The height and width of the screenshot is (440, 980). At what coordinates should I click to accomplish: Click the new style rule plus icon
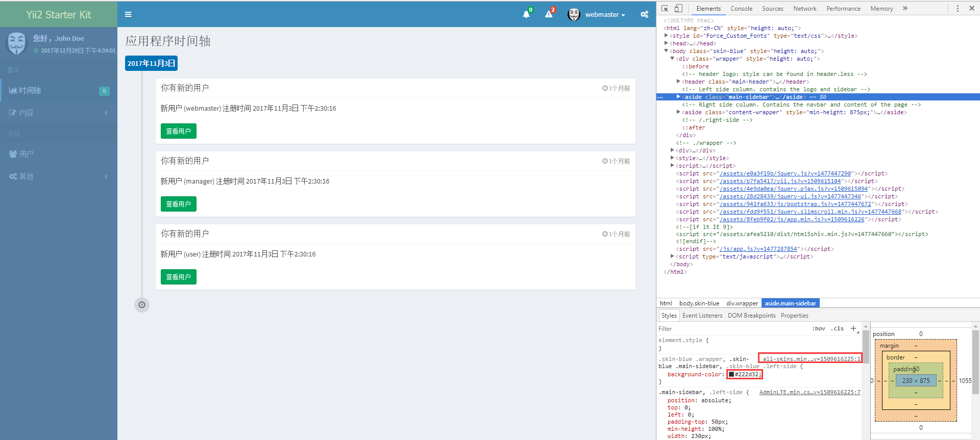(x=853, y=328)
